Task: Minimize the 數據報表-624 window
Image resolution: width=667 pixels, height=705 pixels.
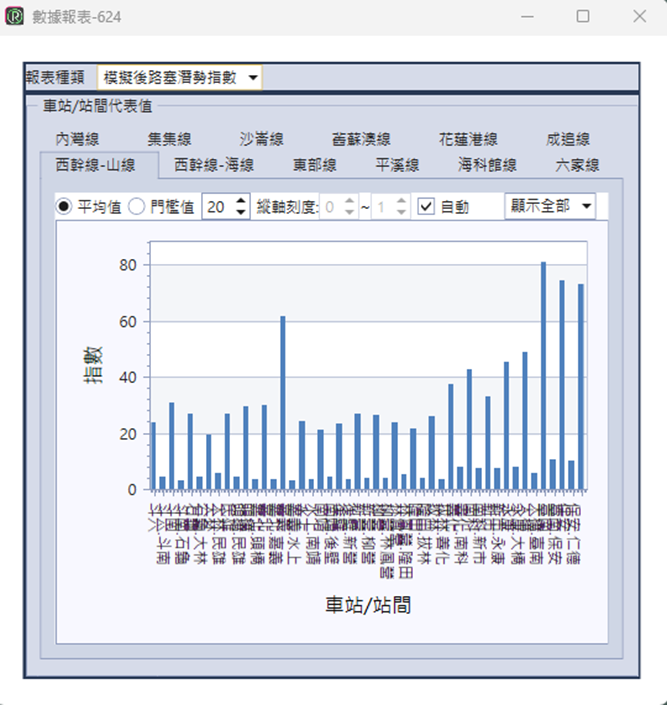Action: coord(527,17)
